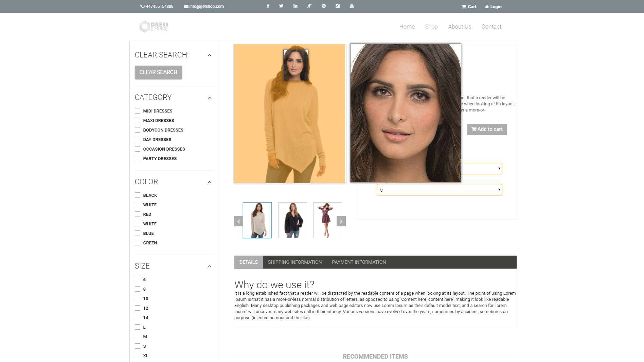Screen dimensions: 644x362
Task: Collapse the Category filter section
Action: tap(210, 98)
